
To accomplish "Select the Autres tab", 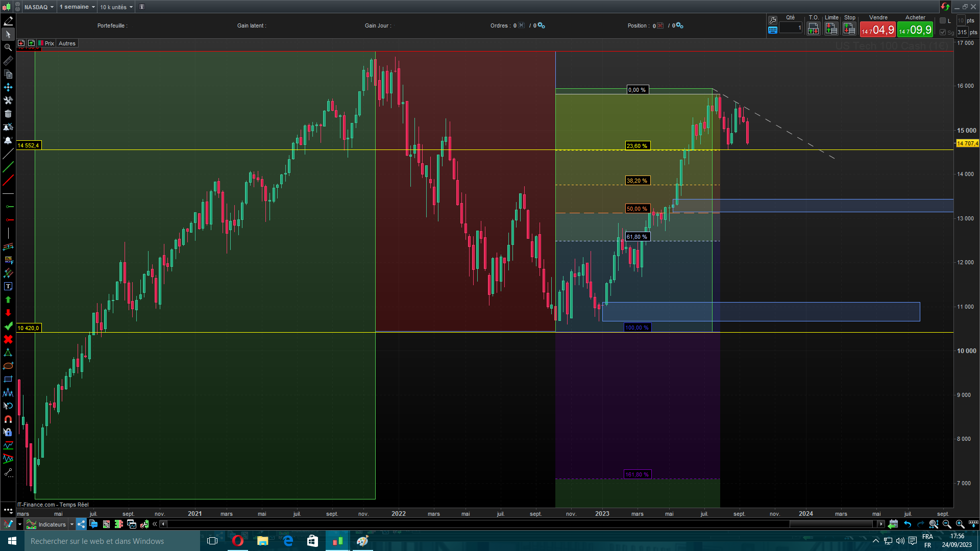I will click(x=67, y=43).
